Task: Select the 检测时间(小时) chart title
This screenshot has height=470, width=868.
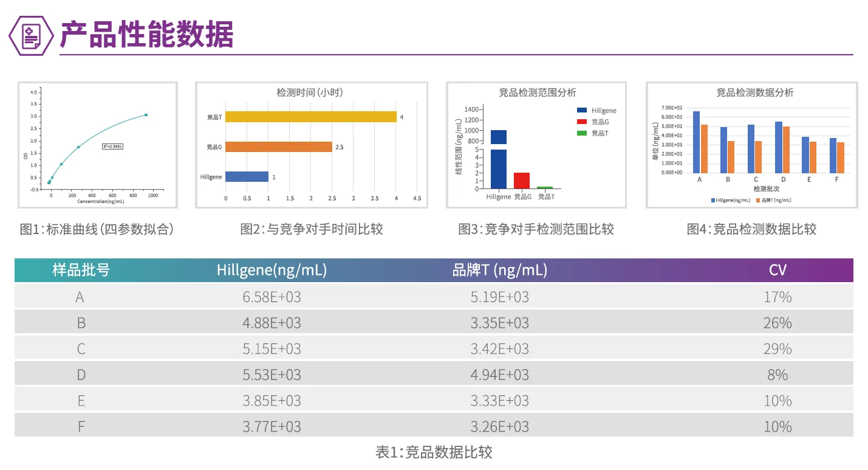Action: coord(310,92)
